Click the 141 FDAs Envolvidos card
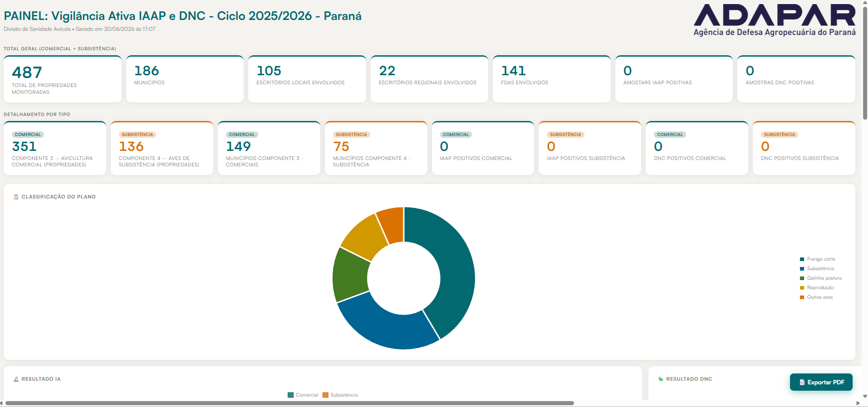The height and width of the screenshot is (407, 868). (x=552, y=79)
